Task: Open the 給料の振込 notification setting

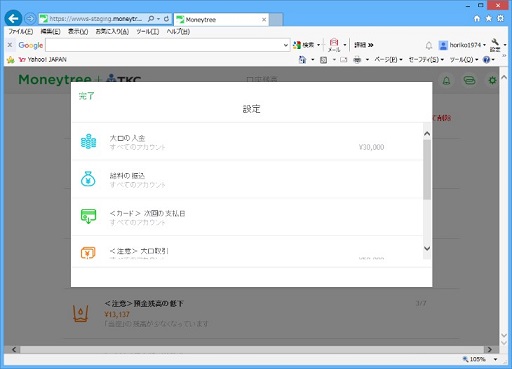Action: pyautogui.click(x=247, y=179)
